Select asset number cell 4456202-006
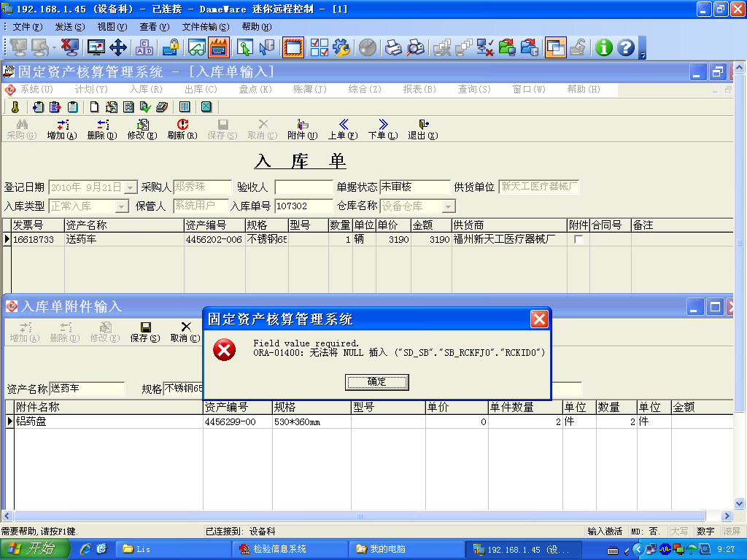747x560 pixels. pos(214,239)
